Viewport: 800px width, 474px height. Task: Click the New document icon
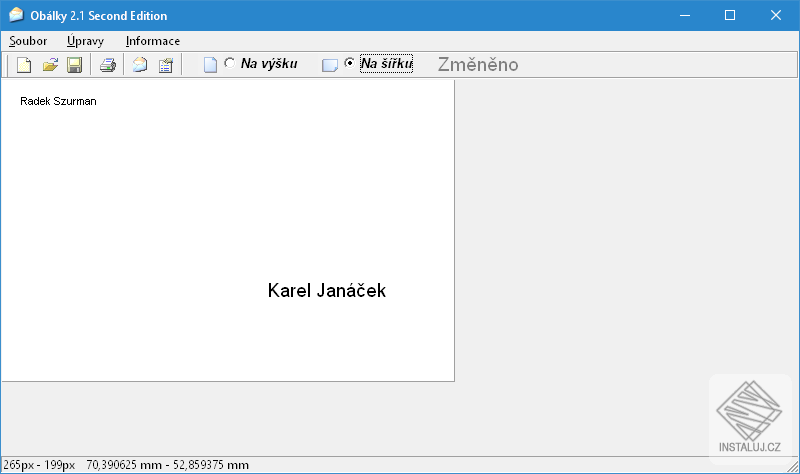(24, 65)
